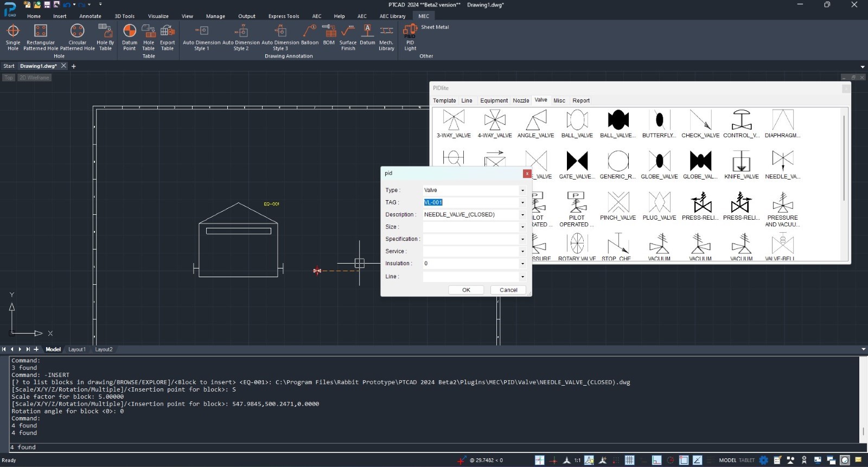The image size is (868, 467).
Task: Open the Description dropdown list
Action: [x=522, y=215]
